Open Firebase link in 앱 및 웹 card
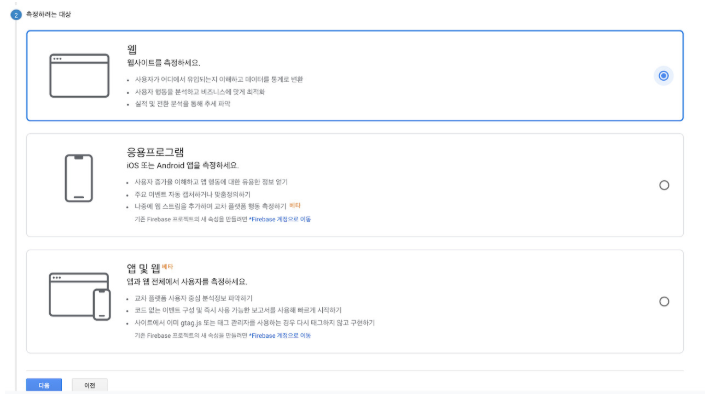The width and height of the screenshot is (715, 401). [280, 336]
